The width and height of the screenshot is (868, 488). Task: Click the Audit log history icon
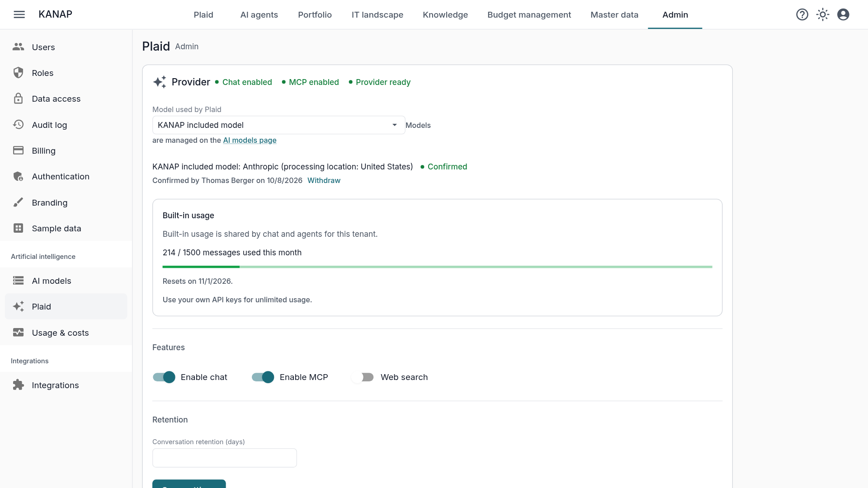(x=18, y=125)
